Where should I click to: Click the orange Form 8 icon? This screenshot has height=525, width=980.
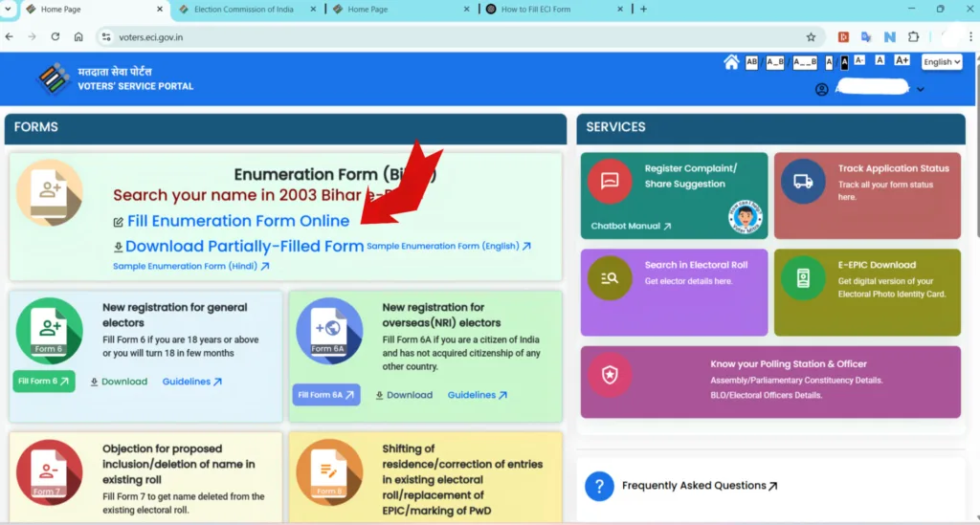[329, 472]
